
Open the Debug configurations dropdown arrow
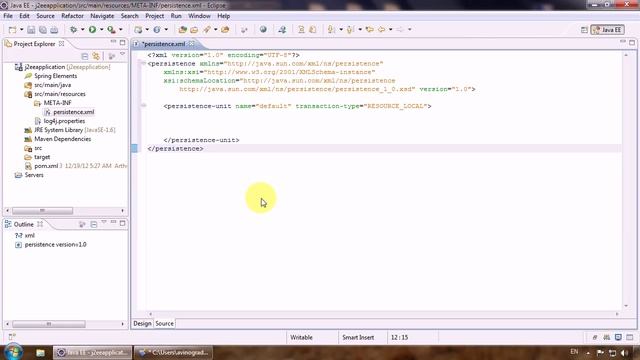tap(82, 30)
